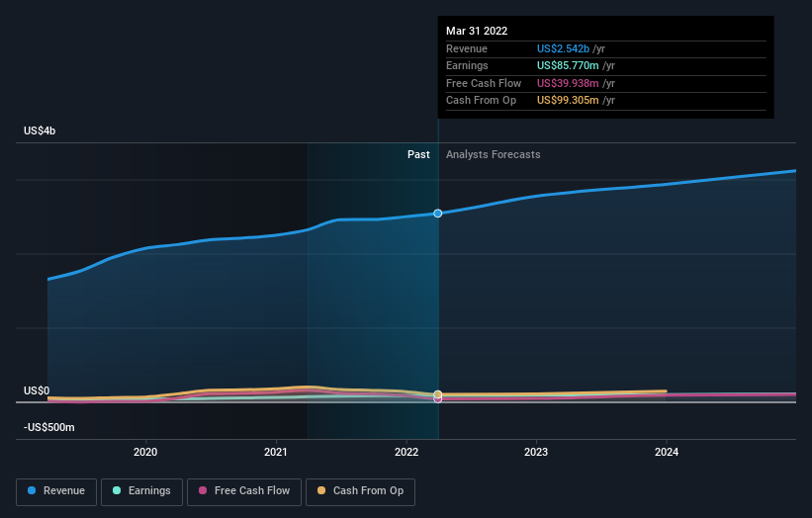Select the 2023 x-axis label
The width and height of the screenshot is (812, 518).
(x=536, y=452)
